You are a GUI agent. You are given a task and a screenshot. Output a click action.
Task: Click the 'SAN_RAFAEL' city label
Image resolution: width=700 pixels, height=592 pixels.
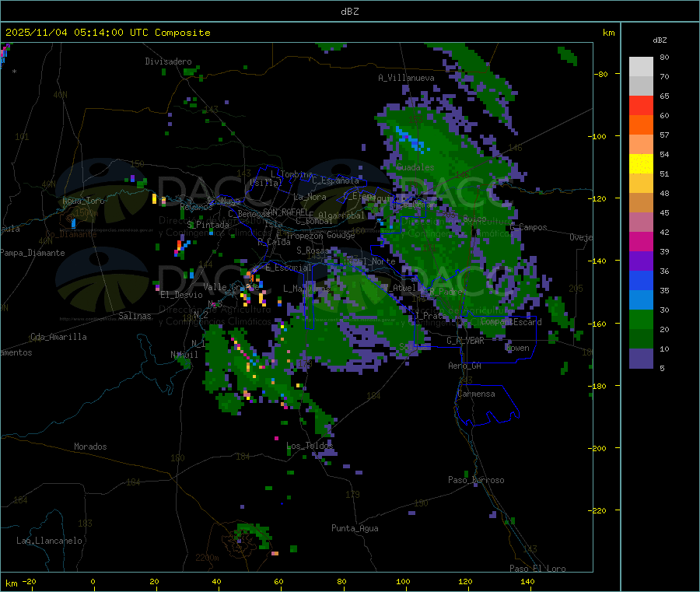coord(285,212)
